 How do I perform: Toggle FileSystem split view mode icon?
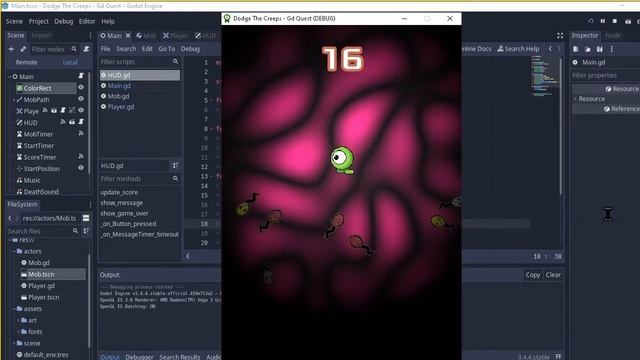click(x=86, y=218)
